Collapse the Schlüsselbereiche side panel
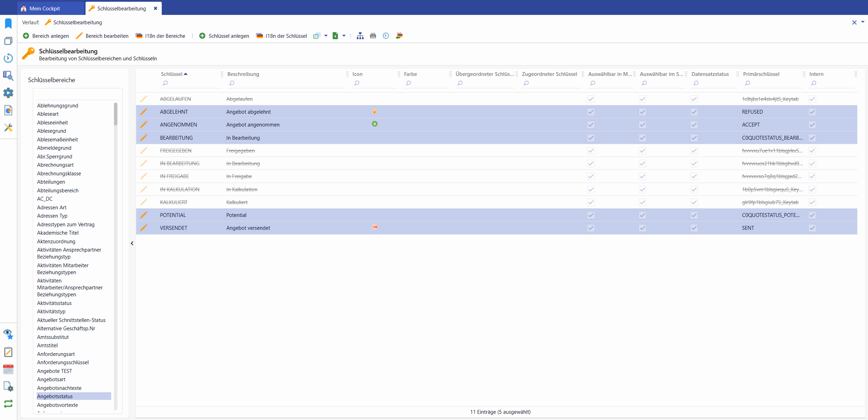 pyautogui.click(x=132, y=243)
